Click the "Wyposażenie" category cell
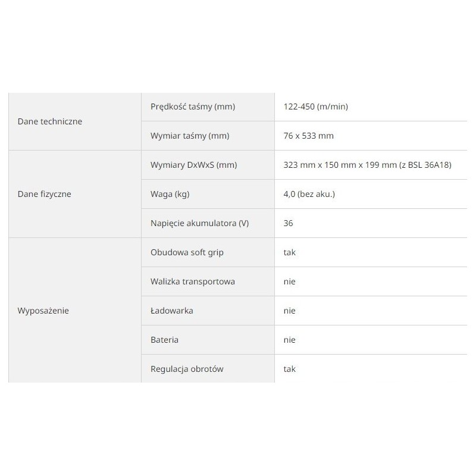476x476 pixels. [43, 311]
